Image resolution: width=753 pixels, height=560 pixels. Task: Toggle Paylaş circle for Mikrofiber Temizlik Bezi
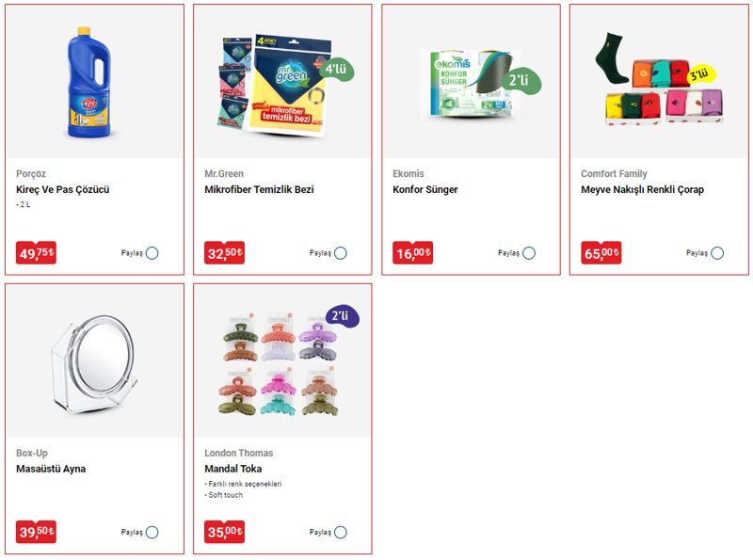tap(341, 253)
